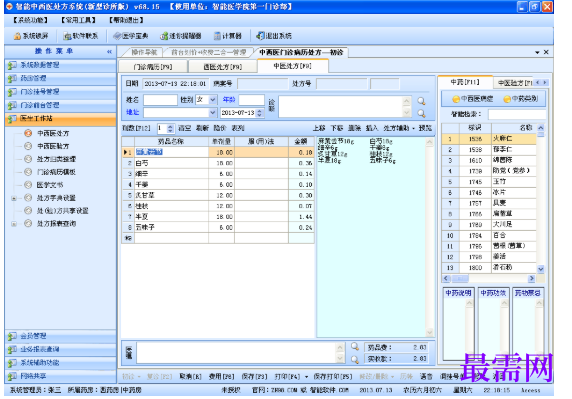Open the arrow next to 打印[F4]
Screen dimensions: 572x399
[306, 377]
